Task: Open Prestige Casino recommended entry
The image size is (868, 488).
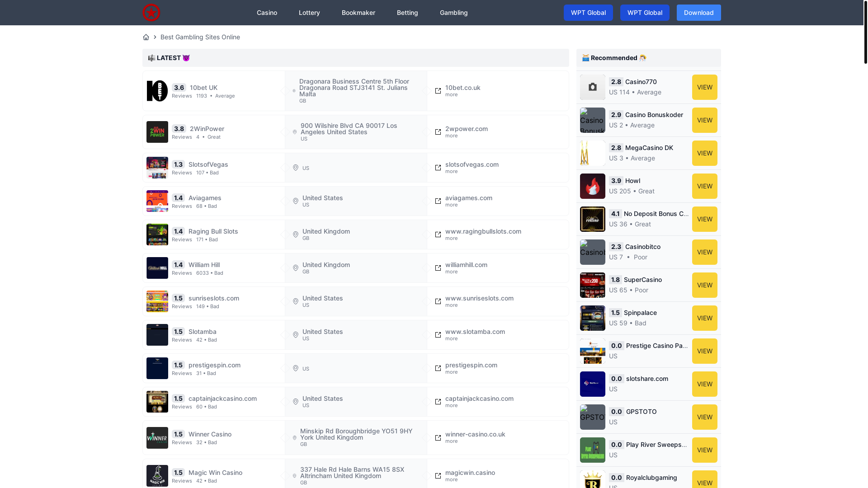Action: coord(657,346)
